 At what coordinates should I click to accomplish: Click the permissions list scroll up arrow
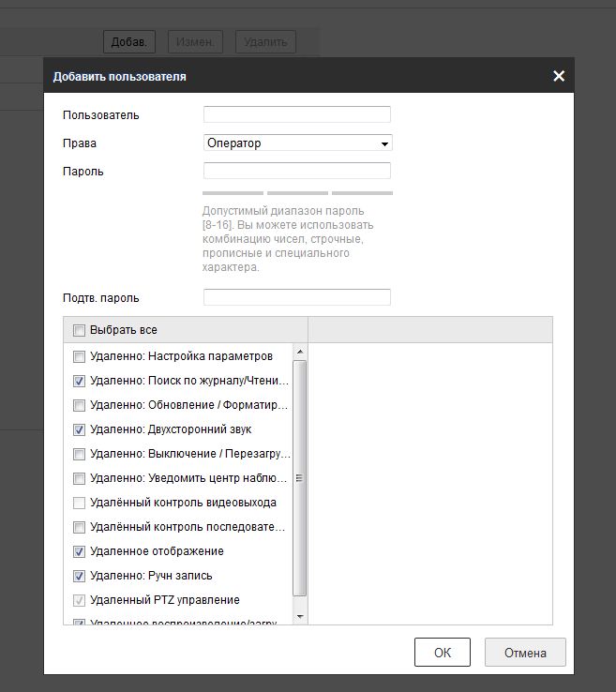pyautogui.click(x=300, y=352)
